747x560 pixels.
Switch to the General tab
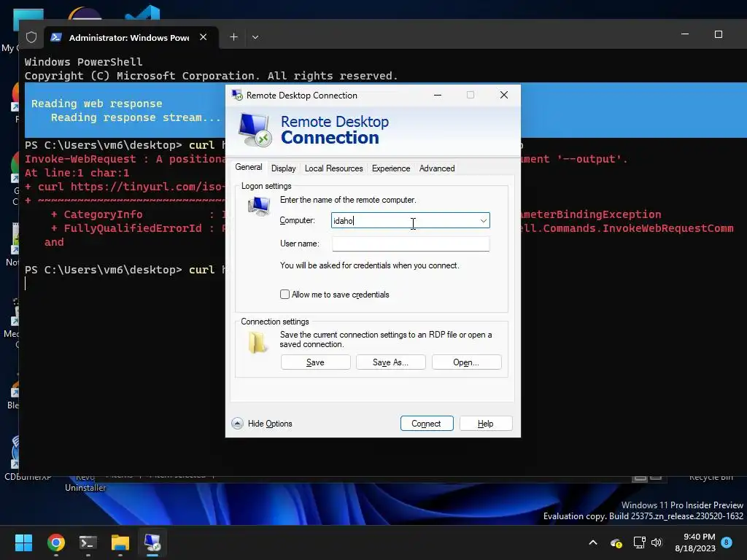click(249, 167)
